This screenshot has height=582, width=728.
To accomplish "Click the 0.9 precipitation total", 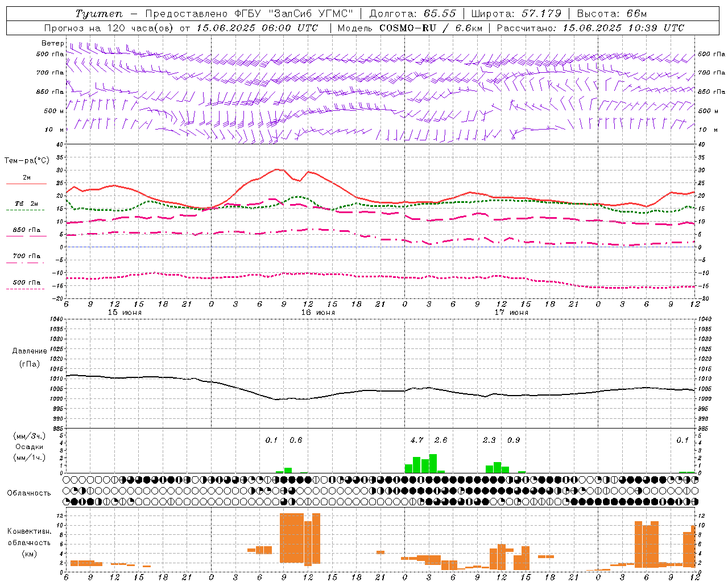I will point(514,440).
